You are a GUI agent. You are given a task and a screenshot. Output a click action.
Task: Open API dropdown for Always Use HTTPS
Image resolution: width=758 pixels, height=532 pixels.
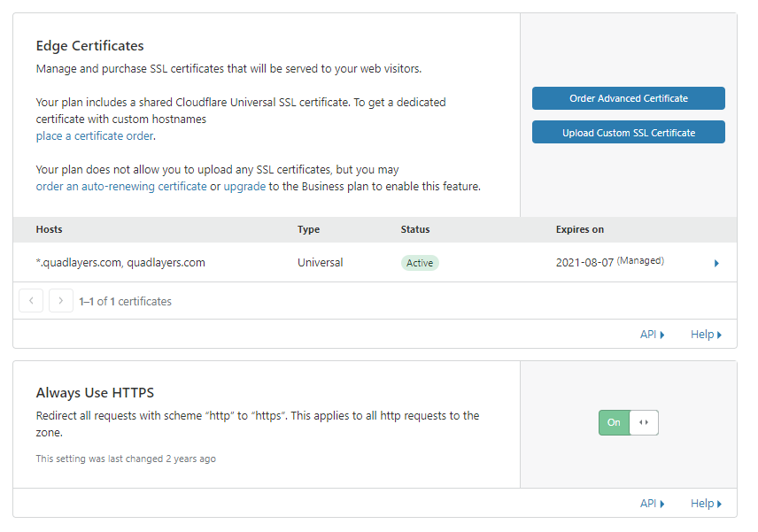click(652, 504)
